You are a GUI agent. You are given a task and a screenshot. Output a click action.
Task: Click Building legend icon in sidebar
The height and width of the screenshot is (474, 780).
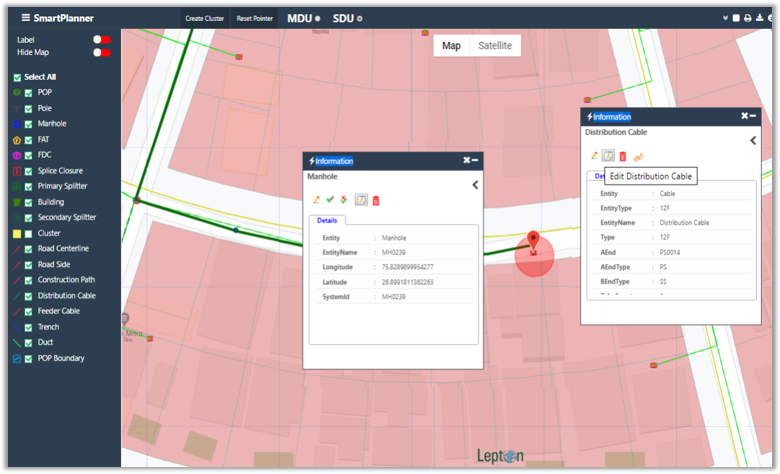17,202
